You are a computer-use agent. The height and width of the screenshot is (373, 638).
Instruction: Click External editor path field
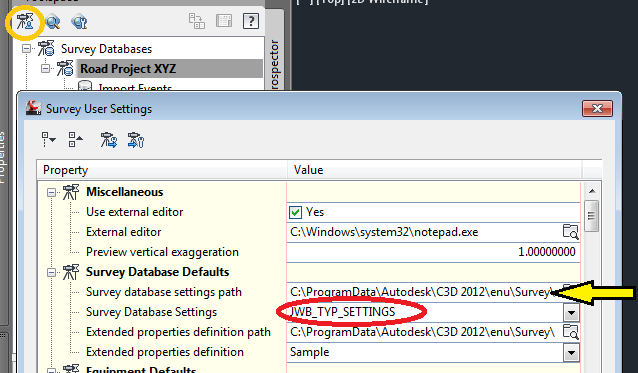point(424,232)
